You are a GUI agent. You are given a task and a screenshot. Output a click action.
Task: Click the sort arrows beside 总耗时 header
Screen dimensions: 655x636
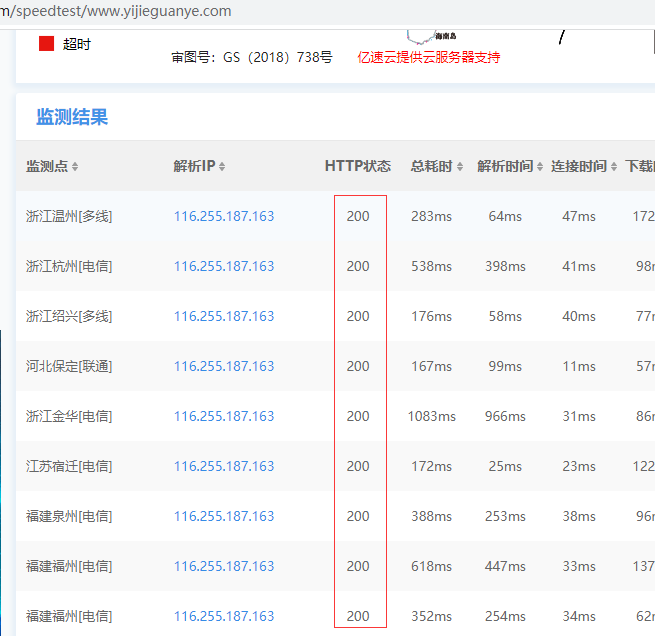460,167
